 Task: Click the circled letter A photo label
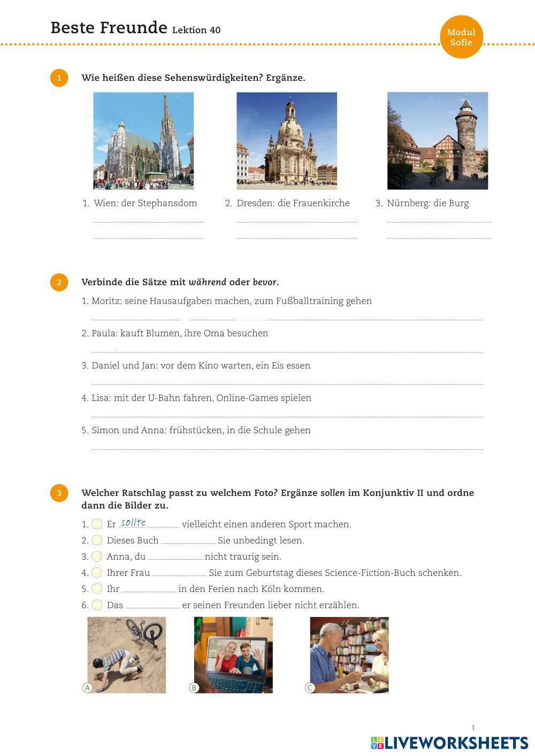(87, 688)
